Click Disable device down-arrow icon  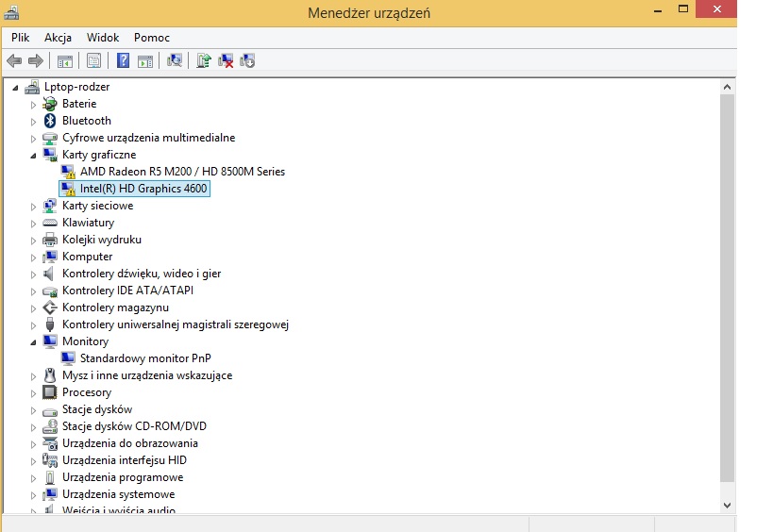pyautogui.click(x=247, y=61)
